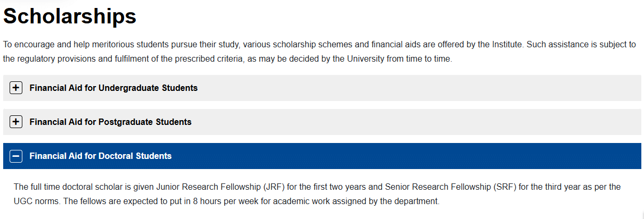Image resolution: width=644 pixels, height=219 pixels.
Task: Click empty right side of blue Doctoral bar
Action: 479,156
